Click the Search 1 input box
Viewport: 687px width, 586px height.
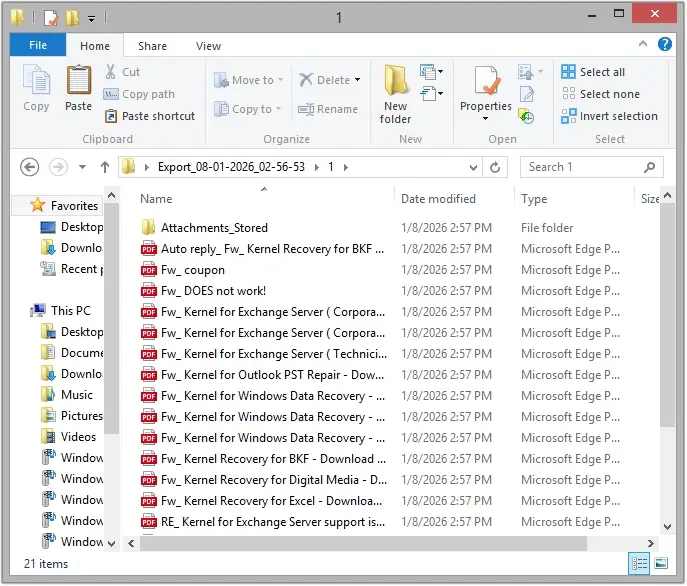pyautogui.click(x=591, y=167)
